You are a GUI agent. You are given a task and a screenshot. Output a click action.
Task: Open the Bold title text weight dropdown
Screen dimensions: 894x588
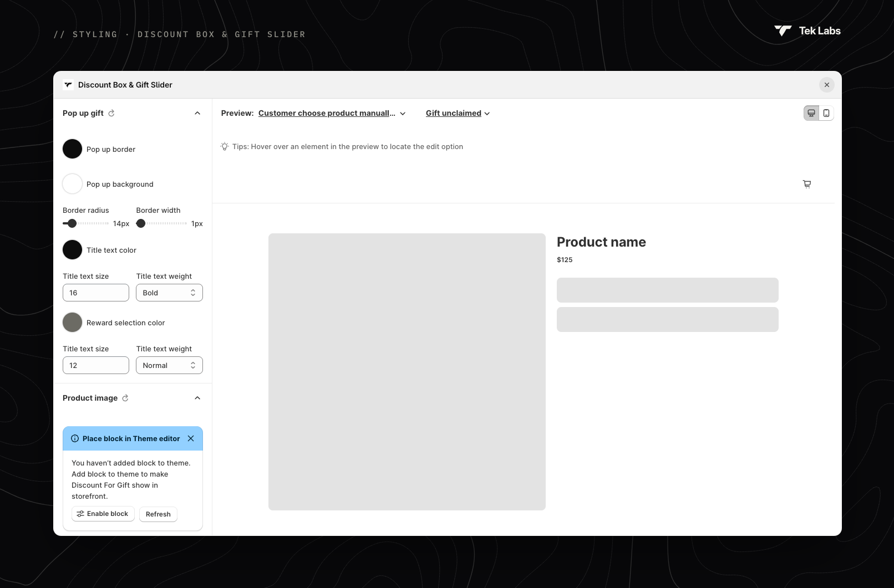(169, 293)
